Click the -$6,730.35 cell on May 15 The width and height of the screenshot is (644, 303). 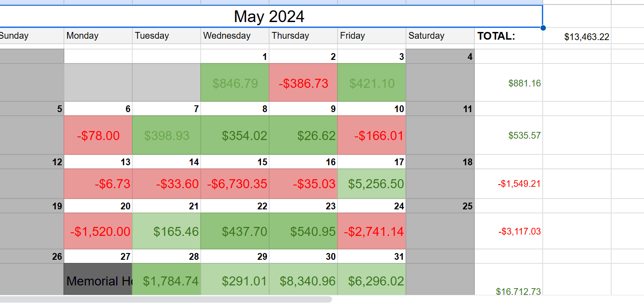coord(235,184)
